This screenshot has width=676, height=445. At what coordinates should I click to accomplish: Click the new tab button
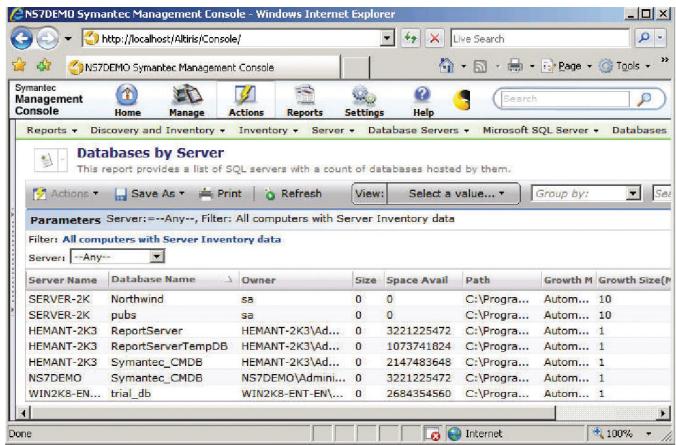pos(355,68)
